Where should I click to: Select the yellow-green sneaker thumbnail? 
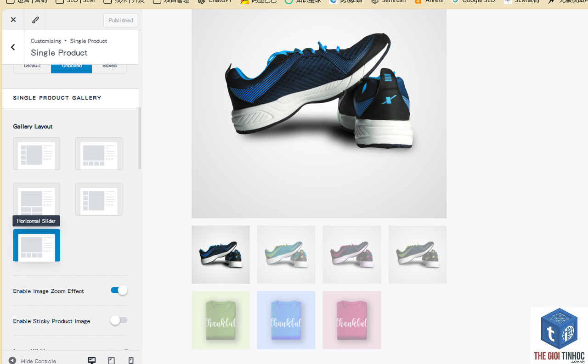point(418,254)
